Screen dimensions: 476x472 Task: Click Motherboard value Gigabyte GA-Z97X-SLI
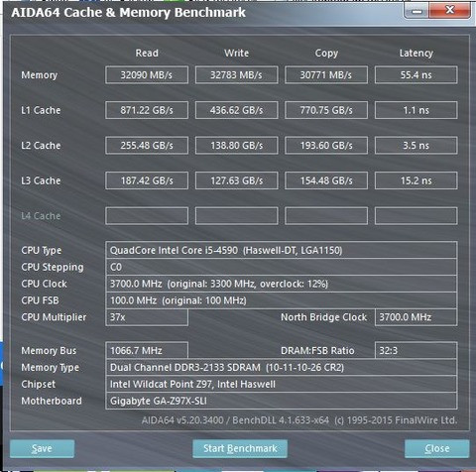point(282,401)
